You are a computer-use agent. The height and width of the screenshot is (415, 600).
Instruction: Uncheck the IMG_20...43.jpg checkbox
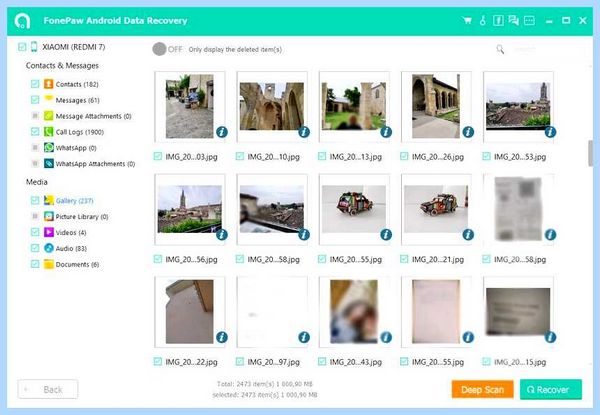[322, 361]
